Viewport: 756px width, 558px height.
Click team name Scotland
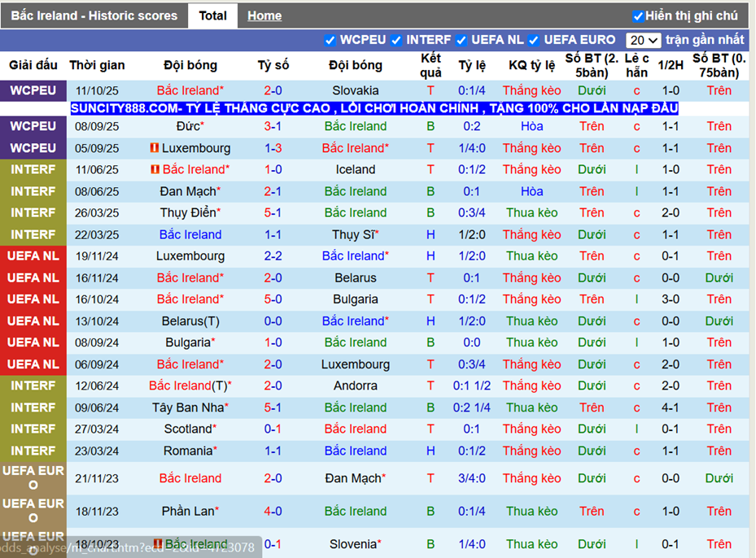click(190, 429)
